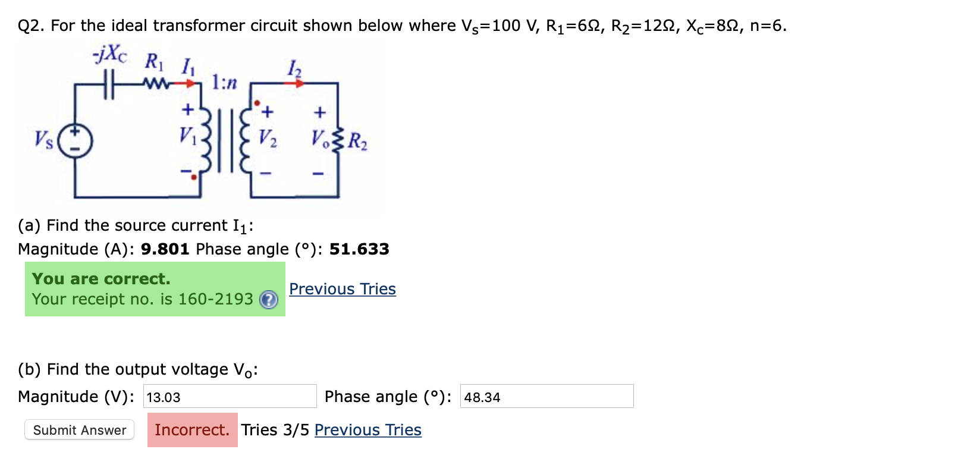Open Previous Tries for part (b)
Image resolution: width=980 pixels, height=471 pixels.
click(x=367, y=429)
